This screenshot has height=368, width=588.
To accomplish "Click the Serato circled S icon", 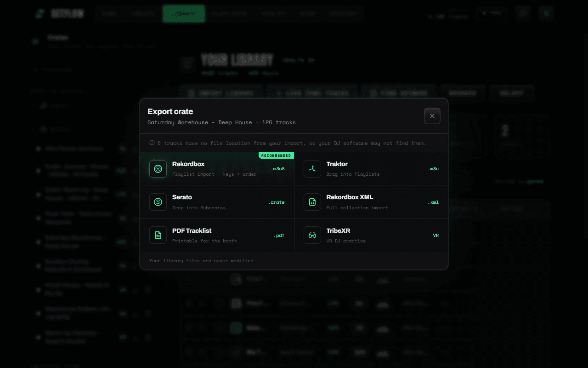I will 158,202.
